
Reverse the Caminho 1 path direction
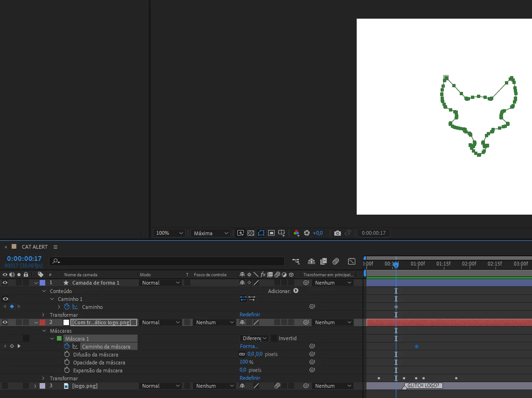pos(252,299)
